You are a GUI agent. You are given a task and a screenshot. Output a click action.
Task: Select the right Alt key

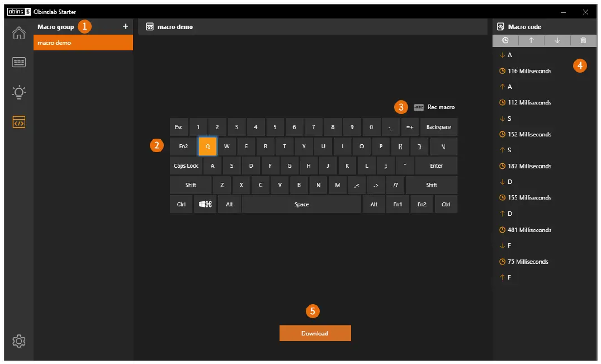(373, 204)
